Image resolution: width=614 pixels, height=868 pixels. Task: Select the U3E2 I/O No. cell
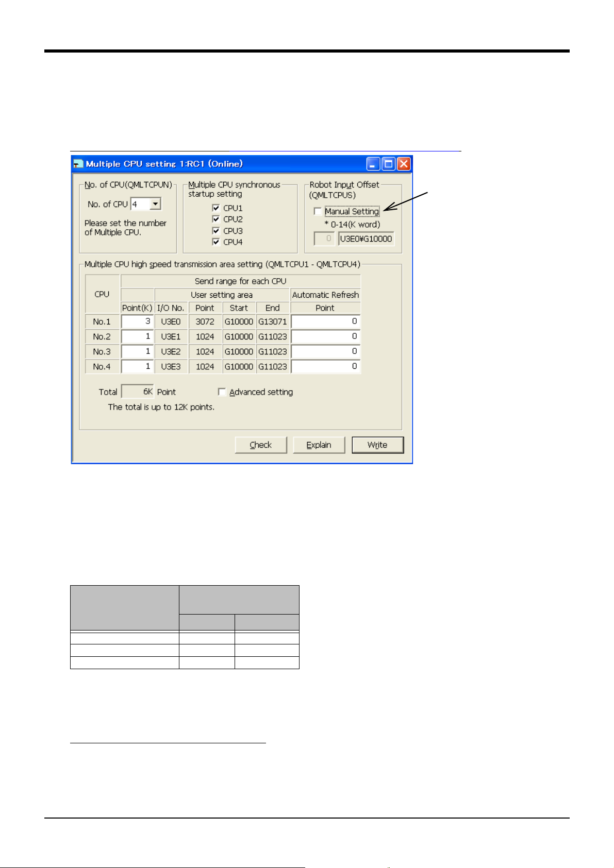click(171, 351)
